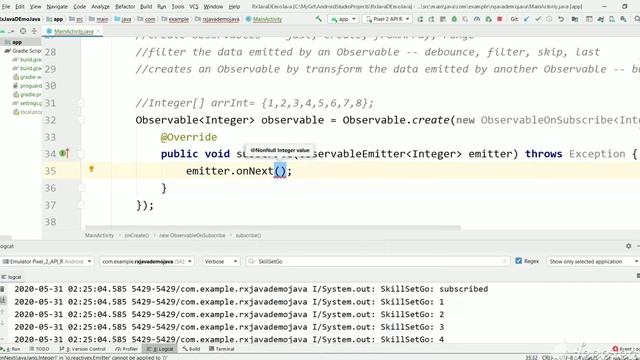Click the clear logcat trash icon
Image resolution: width=640 pixels, height=360 pixels.
coord(3,289)
